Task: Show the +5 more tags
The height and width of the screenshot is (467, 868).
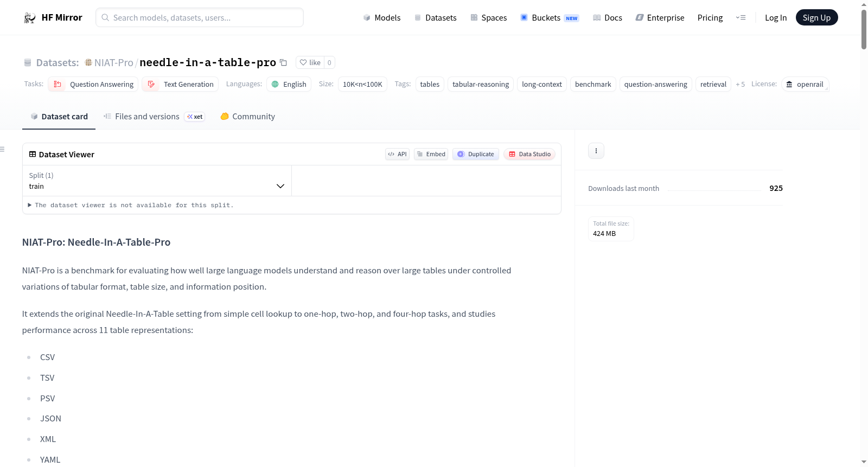Action: point(740,84)
